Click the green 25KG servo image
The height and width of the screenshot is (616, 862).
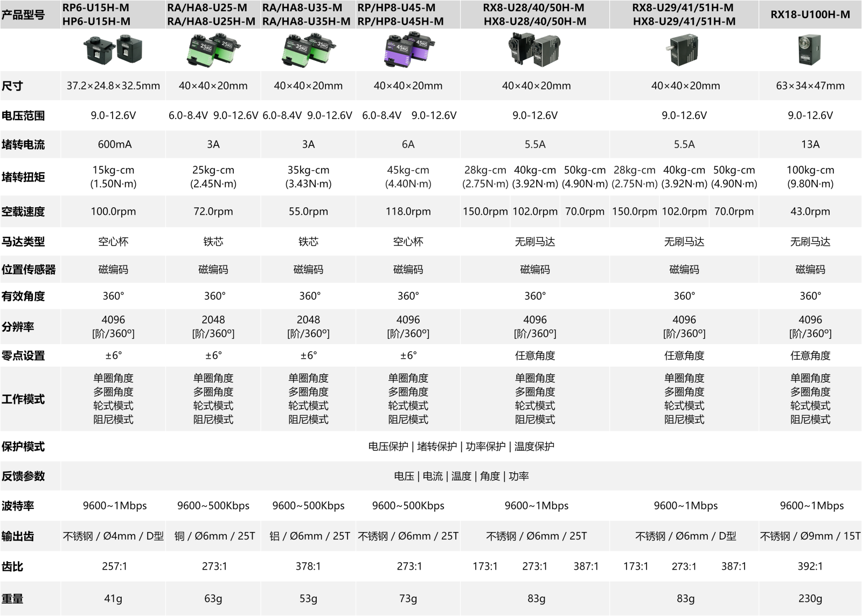(213, 50)
